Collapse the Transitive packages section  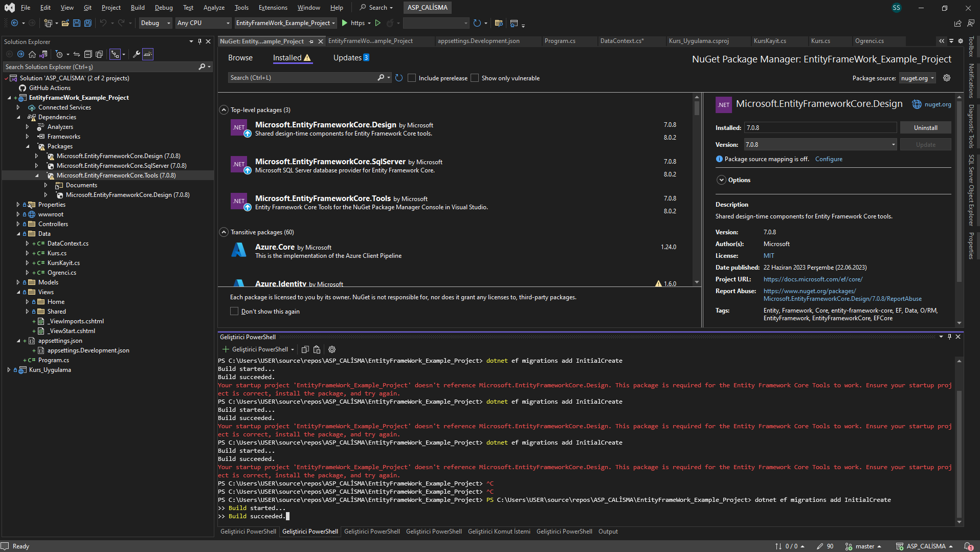click(224, 232)
